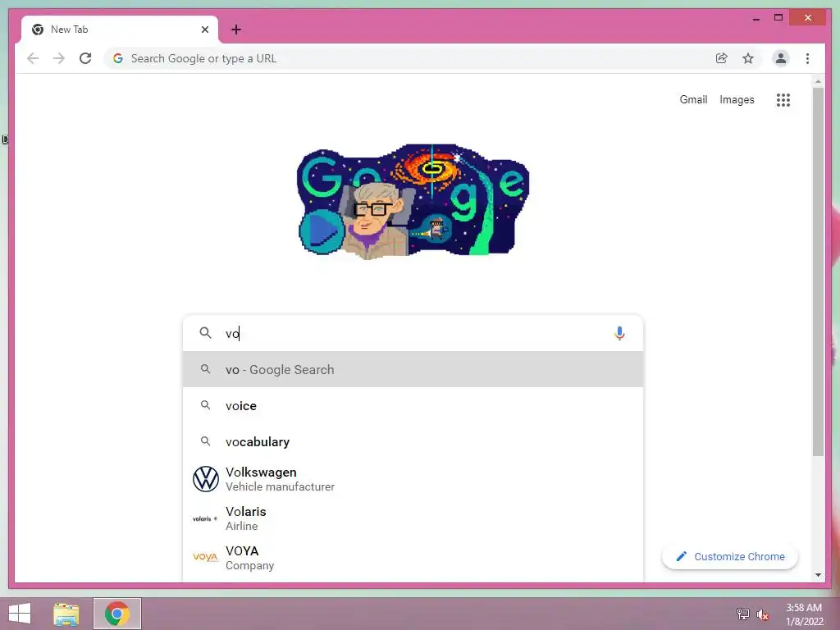840x630 pixels.
Task: Open the Google apps grid
Action: [783, 99]
